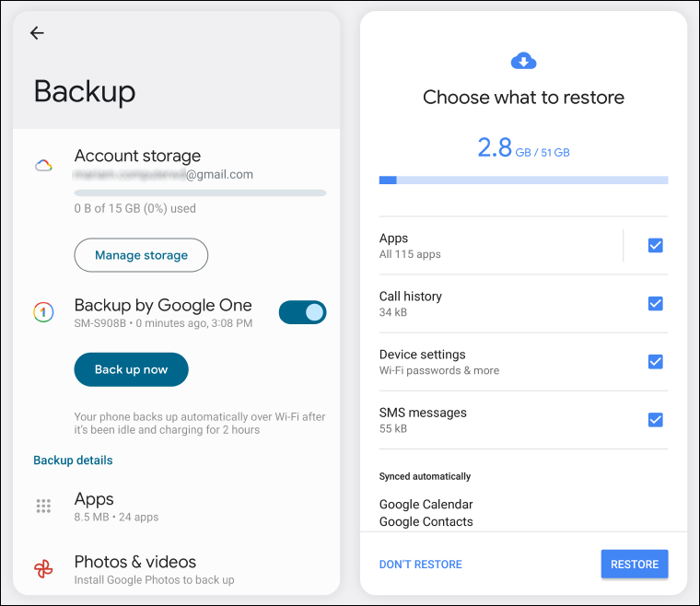The width and height of the screenshot is (700, 606).
Task: Click the 2.8 GB restore progress bar
Action: point(523,180)
